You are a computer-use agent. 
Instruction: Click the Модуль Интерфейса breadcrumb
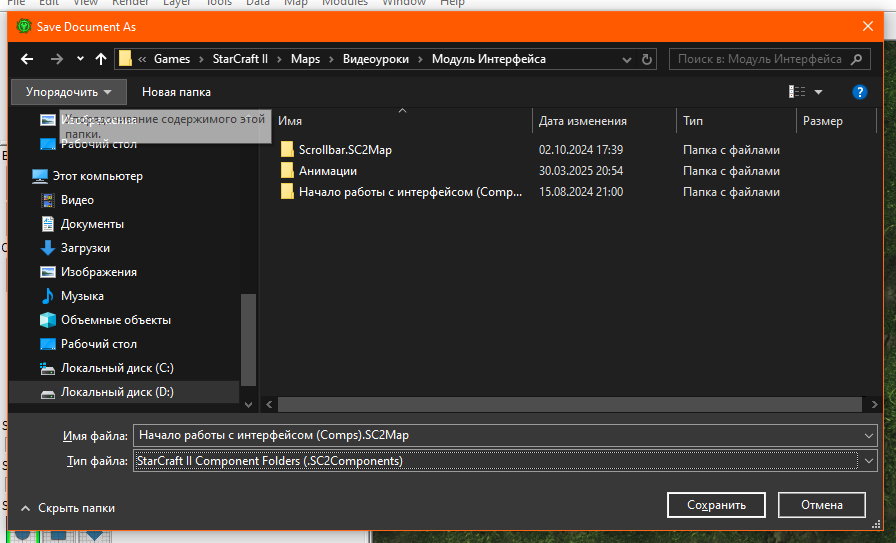pos(489,59)
